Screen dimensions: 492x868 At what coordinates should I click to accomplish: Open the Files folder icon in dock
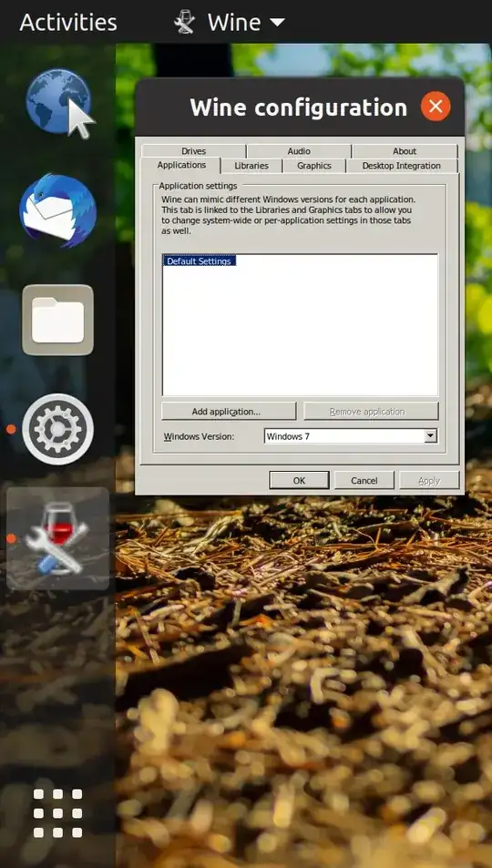click(57, 320)
